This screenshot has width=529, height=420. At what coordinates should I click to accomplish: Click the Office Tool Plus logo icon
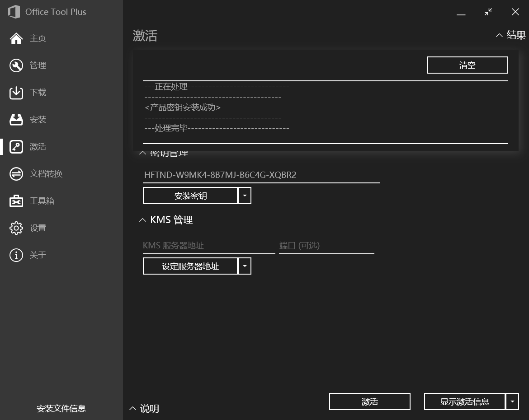[14, 12]
